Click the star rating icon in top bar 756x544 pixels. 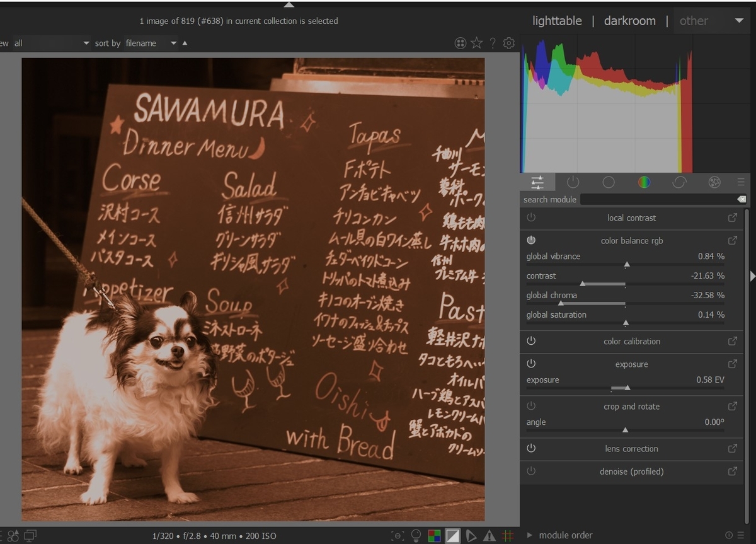(x=477, y=43)
